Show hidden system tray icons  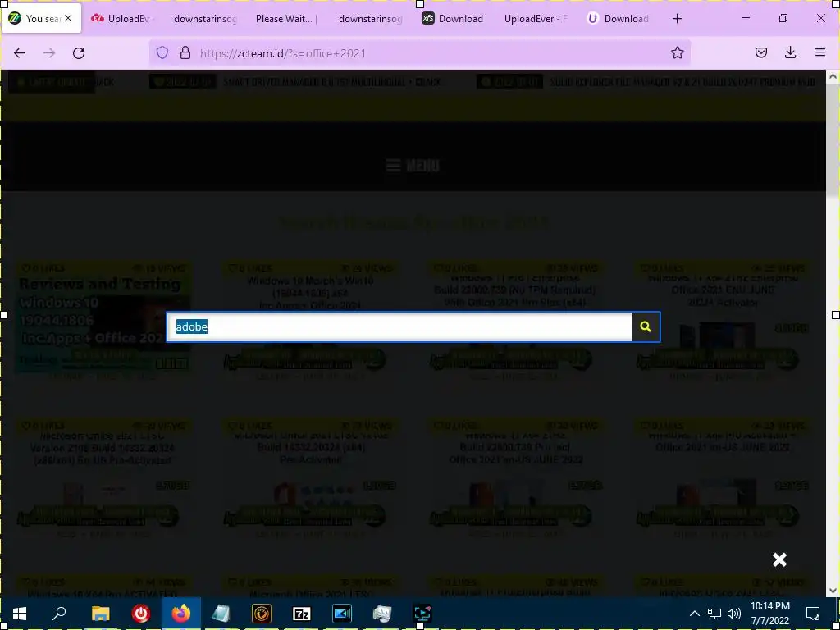[x=694, y=614]
